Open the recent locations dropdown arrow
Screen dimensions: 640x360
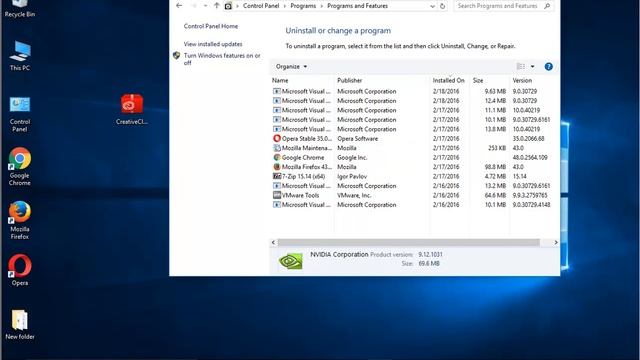click(x=205, y=6)
